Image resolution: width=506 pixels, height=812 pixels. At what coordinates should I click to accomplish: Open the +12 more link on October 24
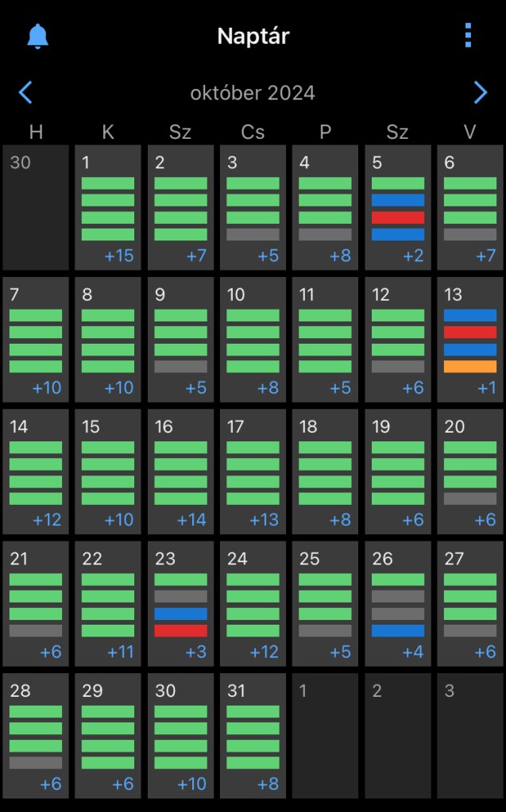coord(264,652)
